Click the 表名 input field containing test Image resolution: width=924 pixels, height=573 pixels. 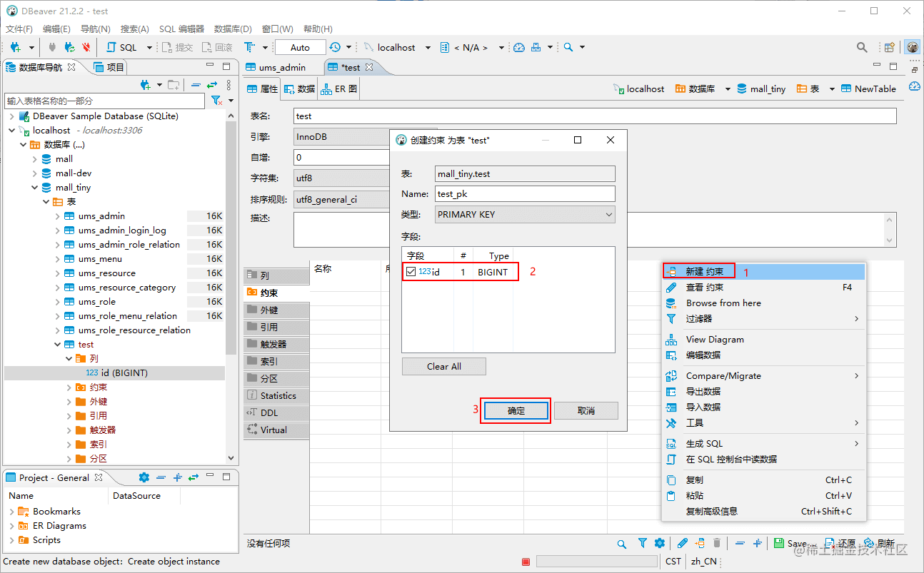point(595,116)
